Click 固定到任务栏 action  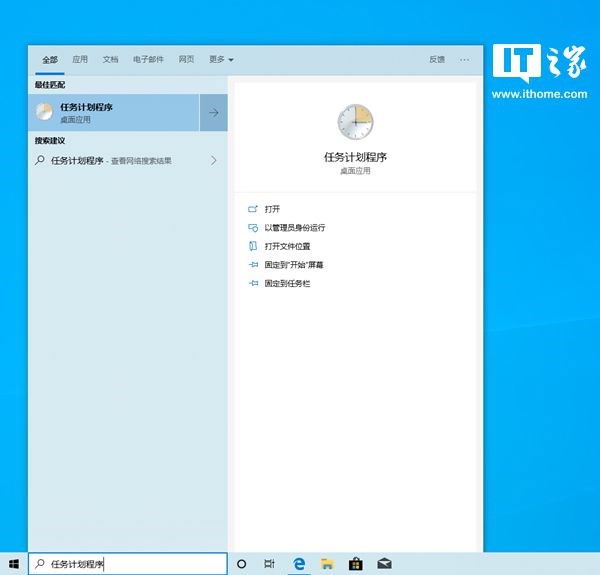point(287,283)
